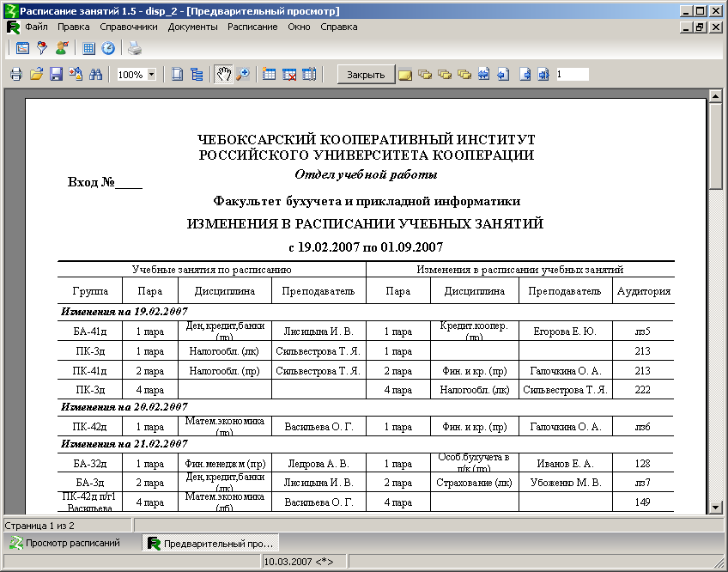Open the Окно menu

[299, 27]
